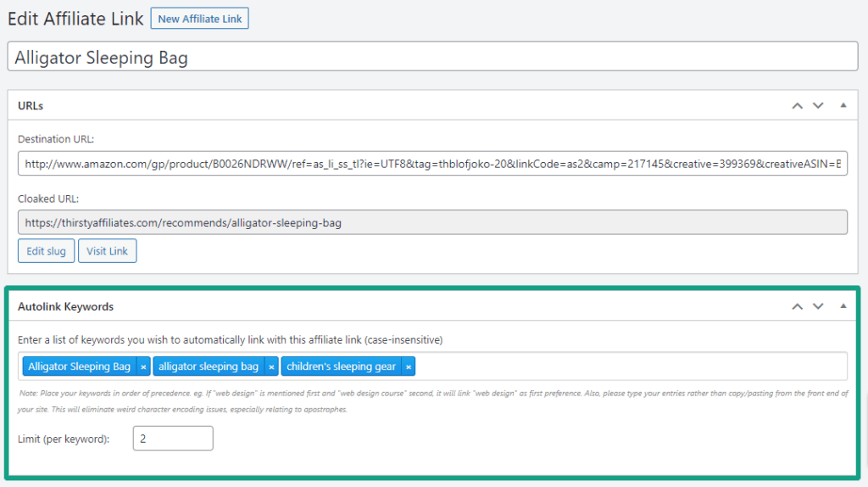Select the lowercase 'alligator sleeping bag' tag text
868x487 pixels.
[209, 367]
